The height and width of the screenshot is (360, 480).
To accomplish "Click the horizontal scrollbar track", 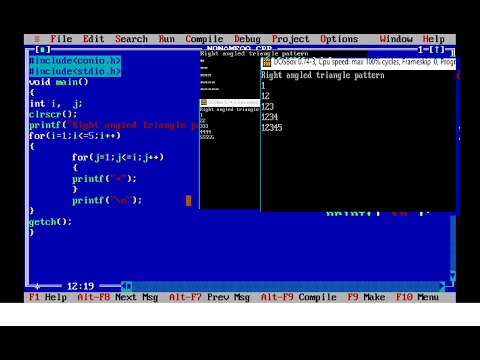I will click(x=286, y=286).
